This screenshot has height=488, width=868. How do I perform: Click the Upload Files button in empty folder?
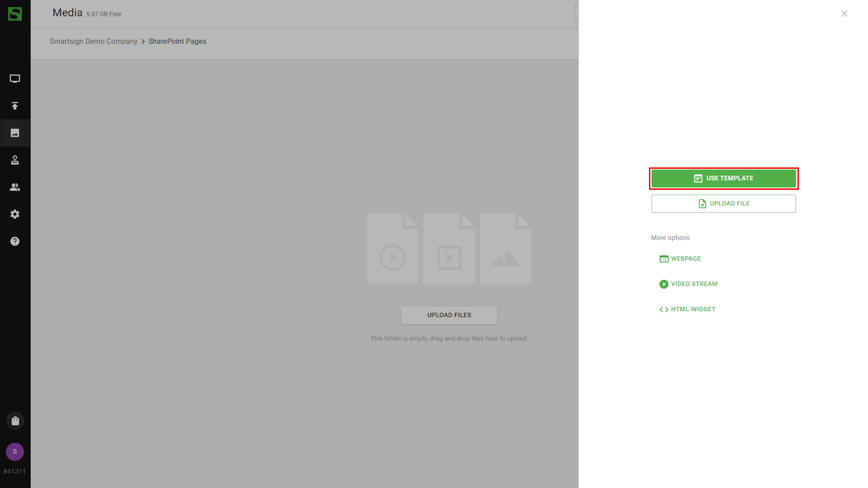449,315
